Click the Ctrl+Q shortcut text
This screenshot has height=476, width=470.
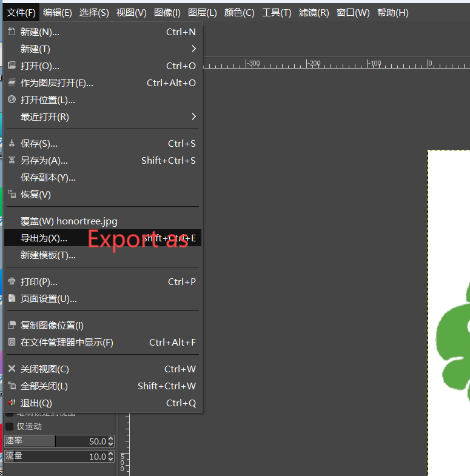point(181,403)
